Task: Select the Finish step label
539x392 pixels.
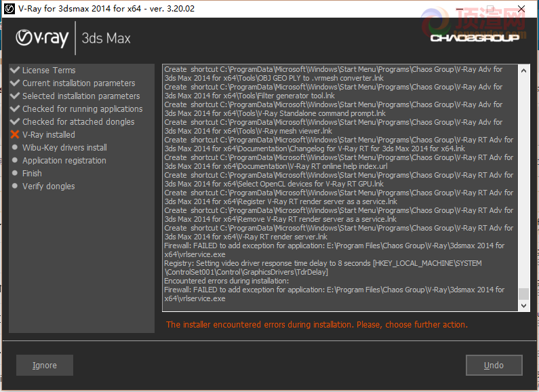Action: [x=32, y=174]
